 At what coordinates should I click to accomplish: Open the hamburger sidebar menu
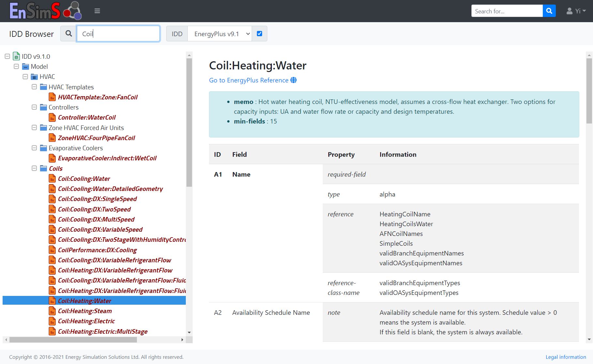tap(97, 11)
